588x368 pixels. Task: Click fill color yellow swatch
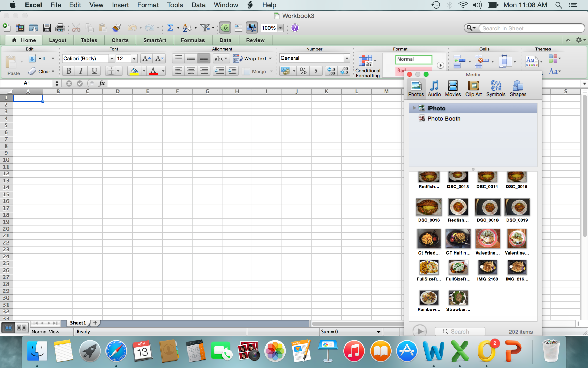(x=134, y=71)
